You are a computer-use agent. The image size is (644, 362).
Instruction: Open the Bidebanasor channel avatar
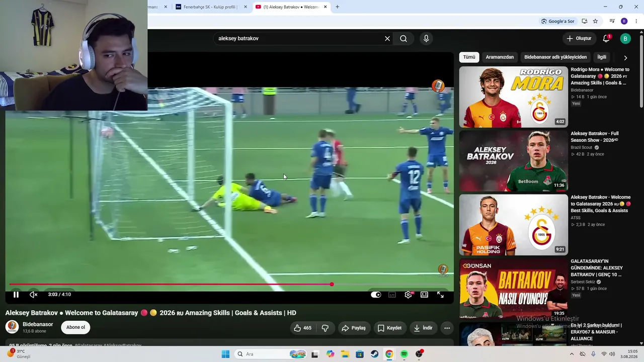(12, 327)
